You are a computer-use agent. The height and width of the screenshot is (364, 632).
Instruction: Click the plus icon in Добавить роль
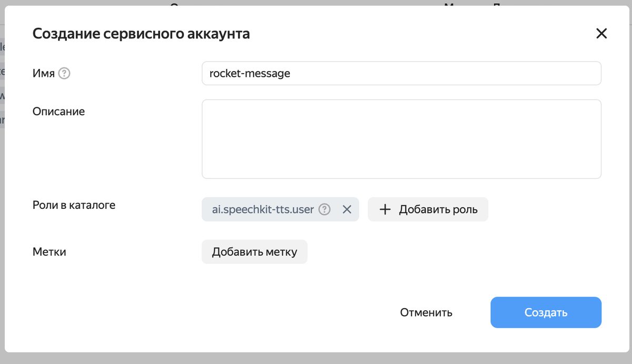(x=386, y=209)
